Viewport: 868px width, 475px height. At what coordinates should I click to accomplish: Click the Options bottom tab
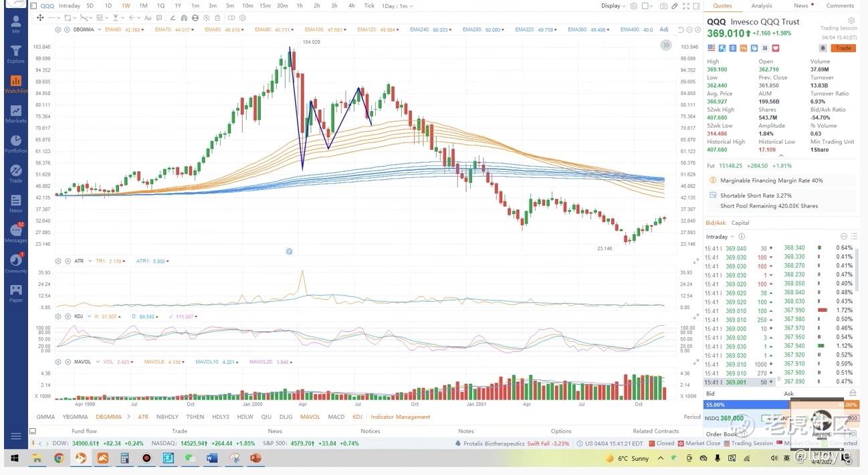[561, 432]
